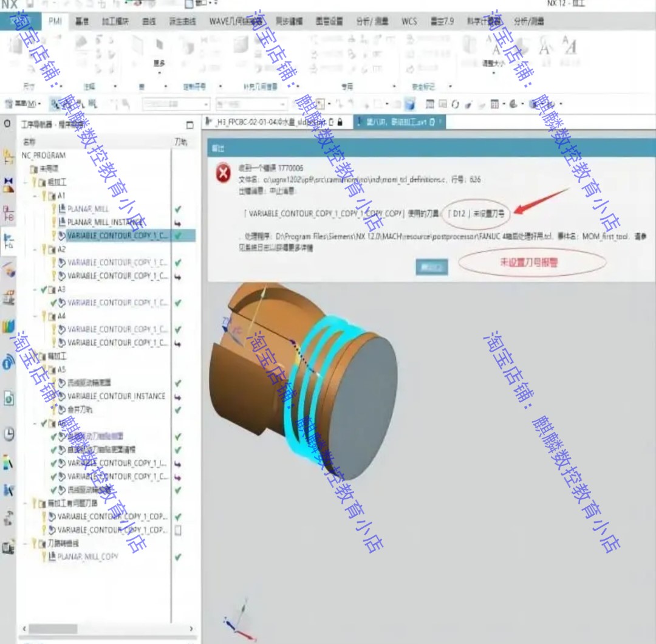Screen dimensions: 656x644
Task: Open the History clock icon in the sidebar
Action: pyautogui.click(x=9, y=434)
